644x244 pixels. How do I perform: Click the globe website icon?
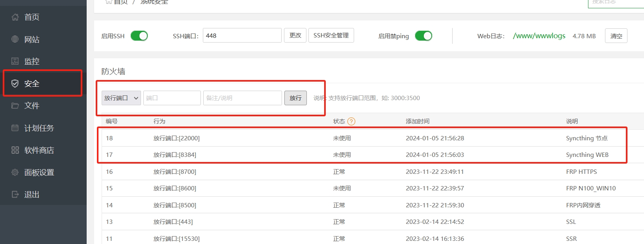pyautogui.click(x=15, y=39)
